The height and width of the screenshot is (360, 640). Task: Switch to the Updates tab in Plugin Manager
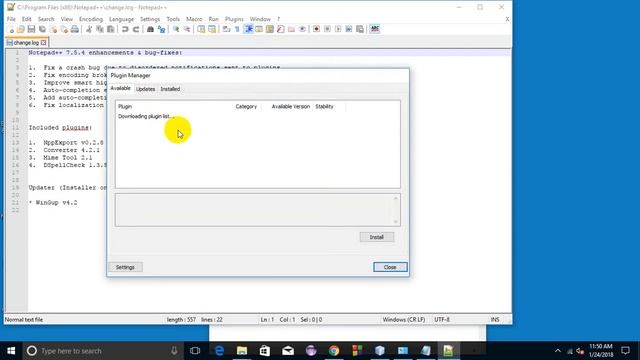click(146, 89)
